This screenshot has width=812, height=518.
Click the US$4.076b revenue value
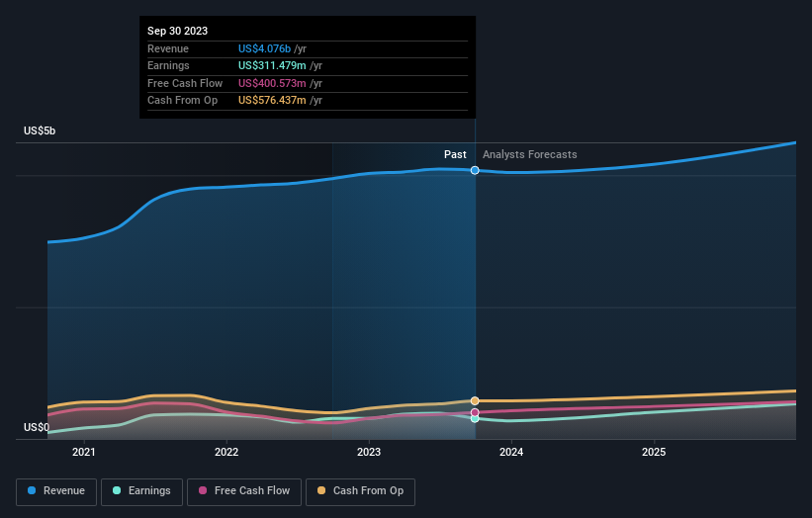coord(265,48)
